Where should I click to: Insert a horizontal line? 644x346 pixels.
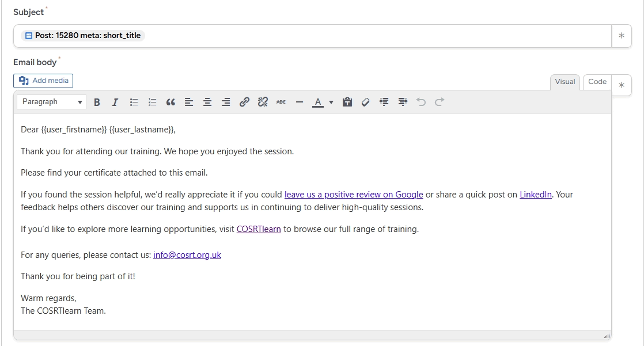[300, 102]
